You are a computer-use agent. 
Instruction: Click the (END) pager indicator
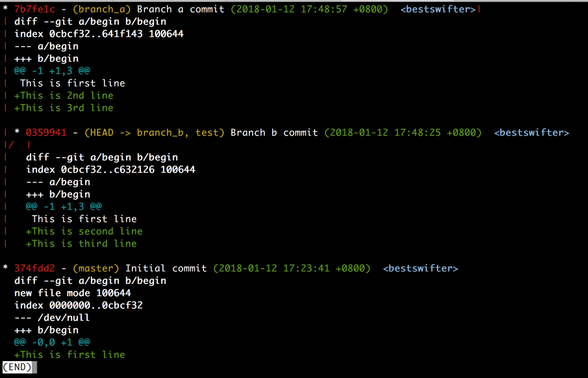[17, 367]
